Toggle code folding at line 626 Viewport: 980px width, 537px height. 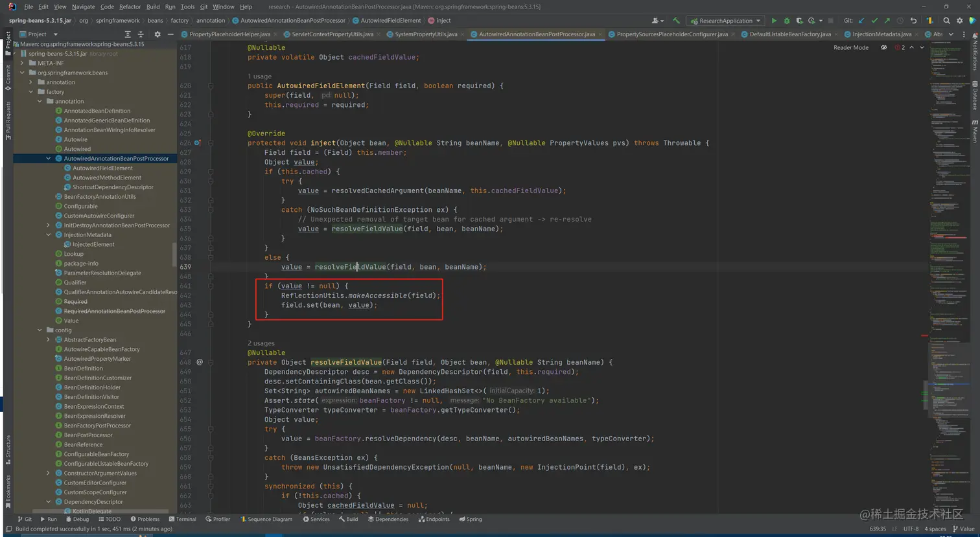(211, 143)
